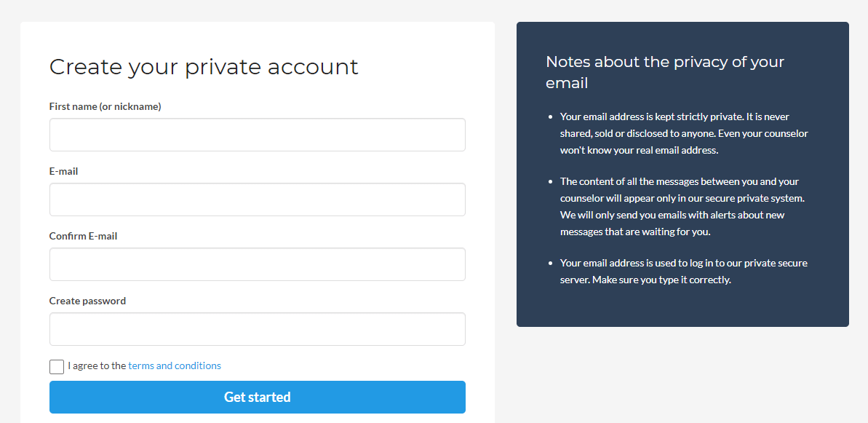Select the Create password label
This screenshot has width=868, height=423.
87,301
